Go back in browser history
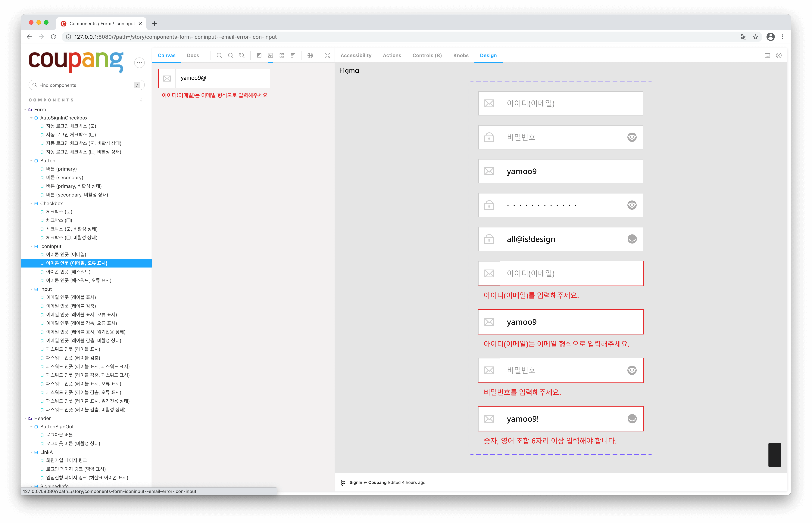The height and width of the screenshot is (523, 812). click(x=30, y=37)
